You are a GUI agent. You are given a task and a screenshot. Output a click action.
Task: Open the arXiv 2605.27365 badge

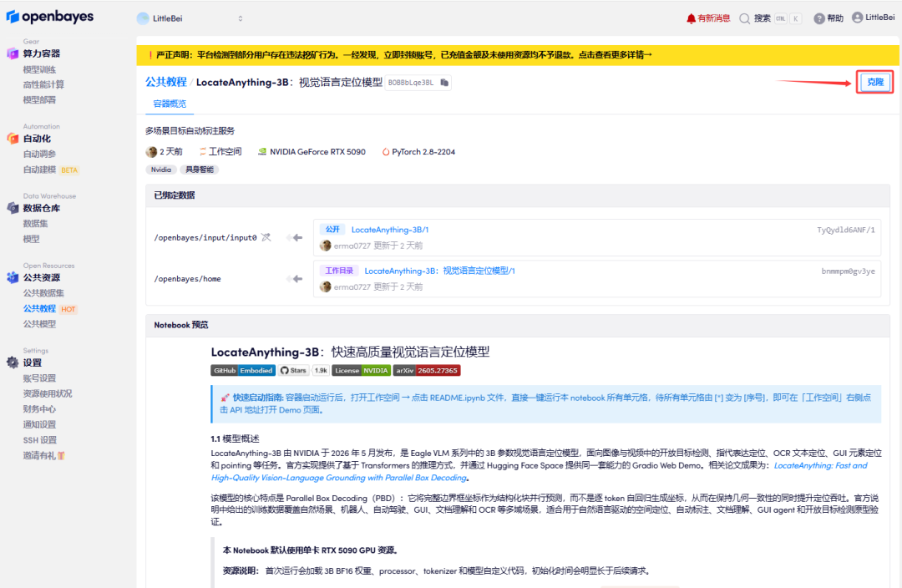coord(426,371)
